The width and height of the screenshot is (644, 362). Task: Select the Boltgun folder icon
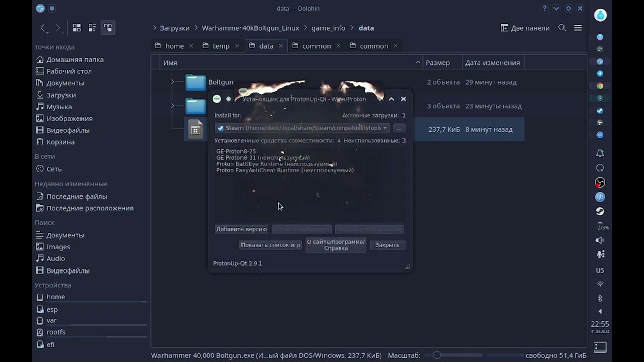pos(195,82)
